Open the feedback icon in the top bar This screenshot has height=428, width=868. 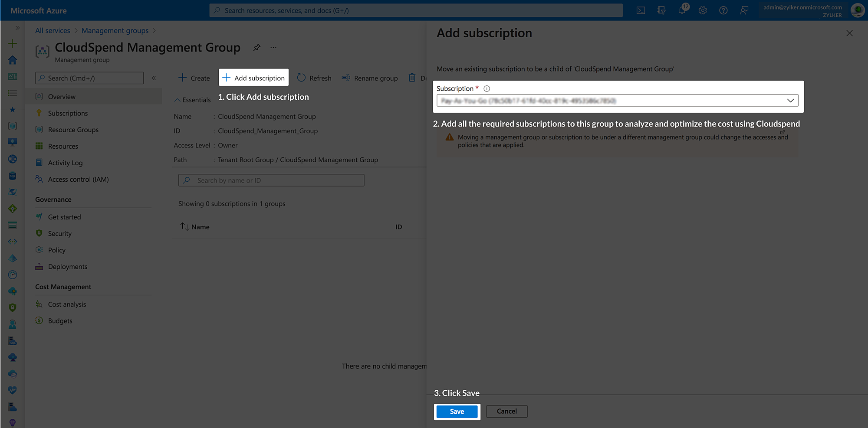coord(744,10)
